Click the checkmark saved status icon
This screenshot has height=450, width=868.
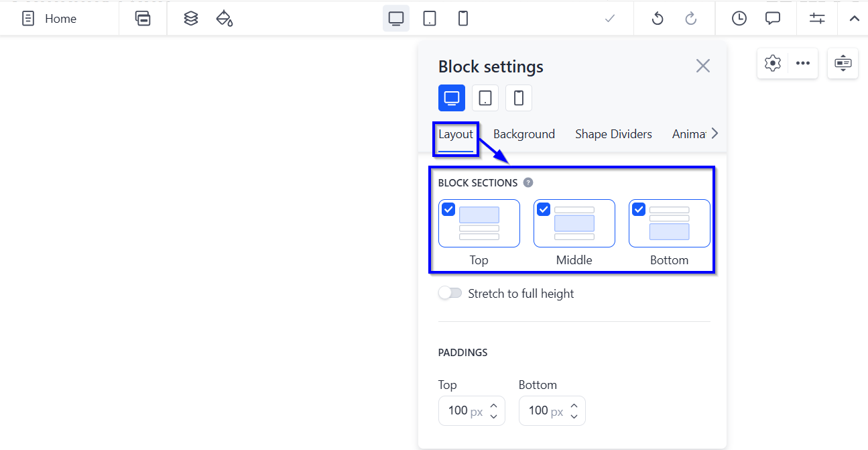point(610,19)
